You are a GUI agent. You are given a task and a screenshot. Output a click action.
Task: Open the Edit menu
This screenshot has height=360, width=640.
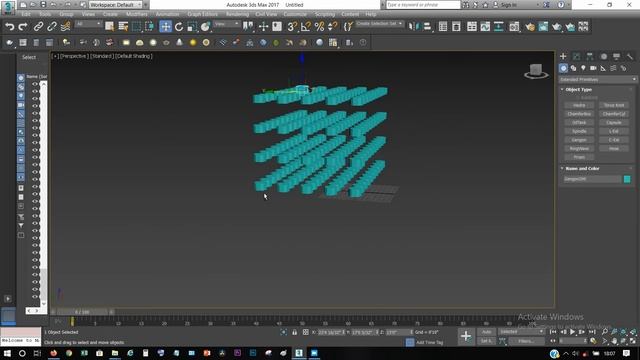pos(26,14)
